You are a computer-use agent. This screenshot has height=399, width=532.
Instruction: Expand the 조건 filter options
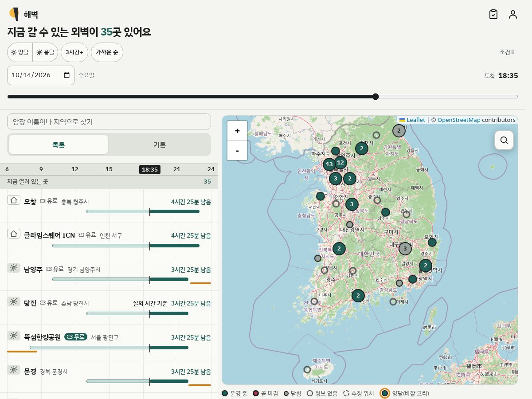click(x=507, y=52)
